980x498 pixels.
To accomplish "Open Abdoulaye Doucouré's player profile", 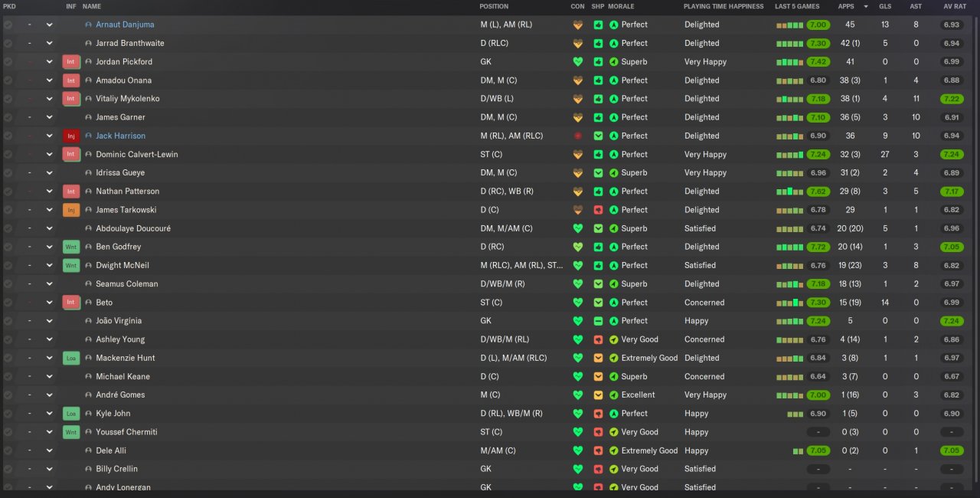I will [x=133, y=228].
